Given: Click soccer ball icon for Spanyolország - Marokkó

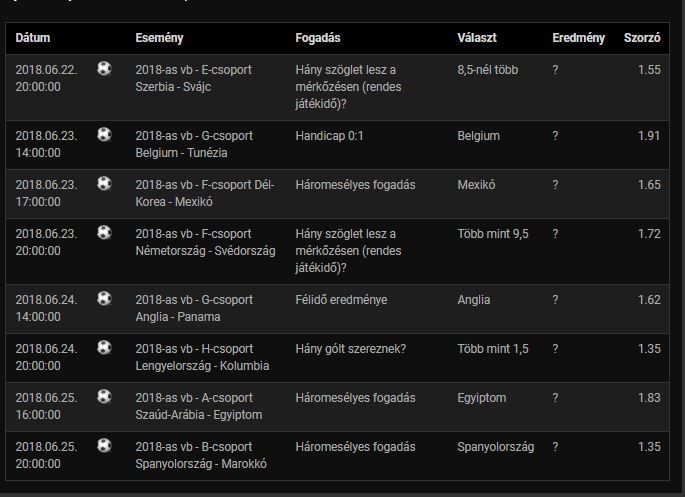Looking at the screenshot, I should 105,445.
